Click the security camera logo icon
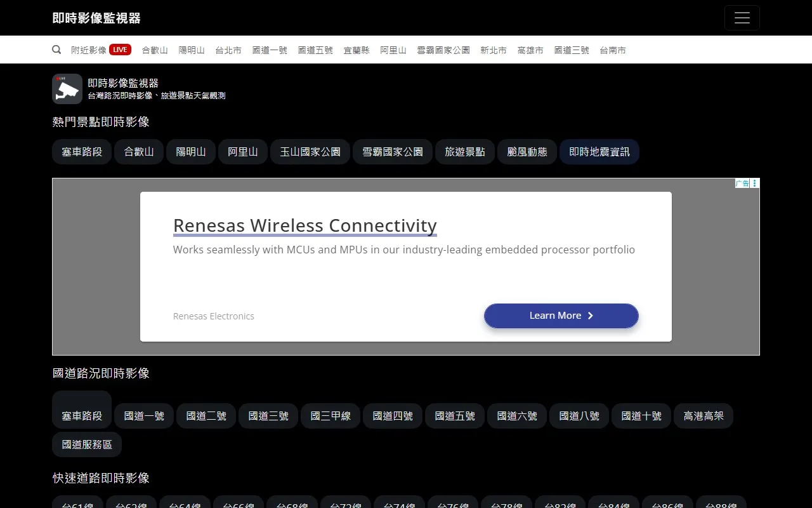The width and height of the screenshot is (812, 508). point(67,89)
